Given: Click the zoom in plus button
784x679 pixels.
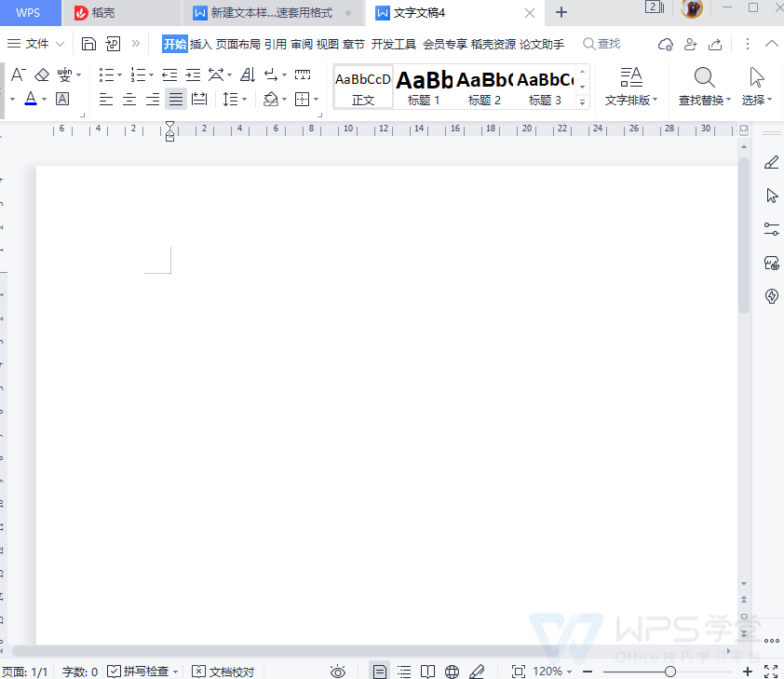Looking at the screenshot, I should [747, 672].
